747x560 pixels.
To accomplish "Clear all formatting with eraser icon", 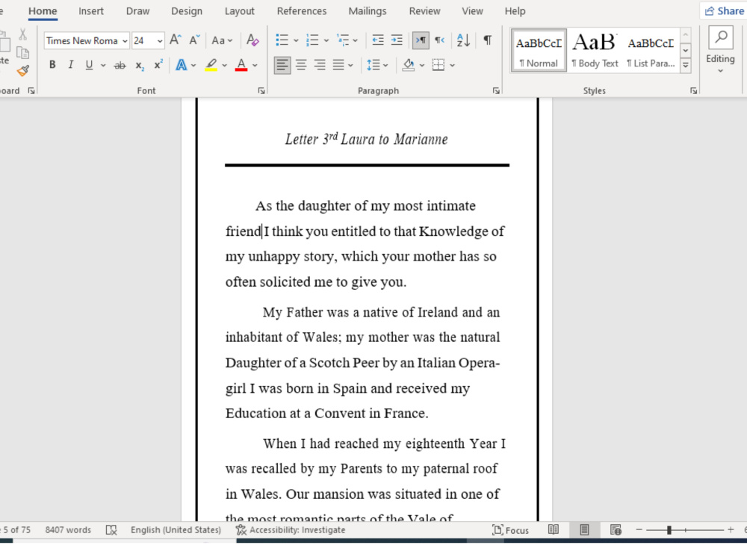I will pyautogui.click(x=252, y=40).
